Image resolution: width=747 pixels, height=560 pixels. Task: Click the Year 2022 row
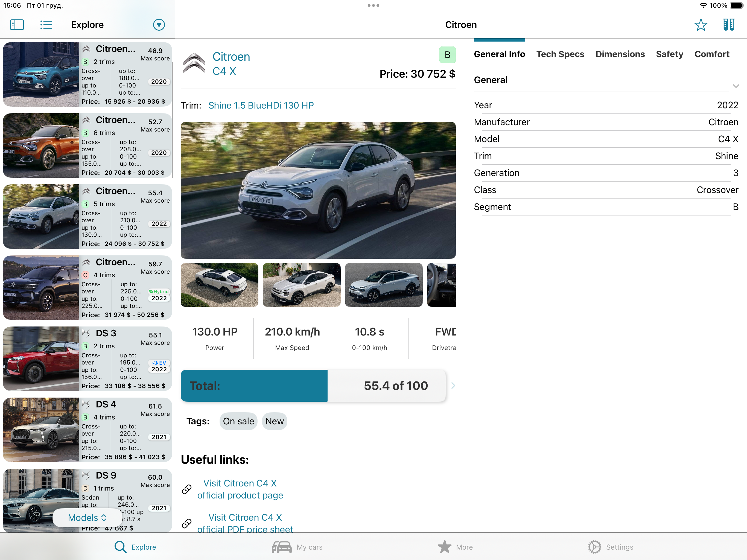[x=606, y=105]
